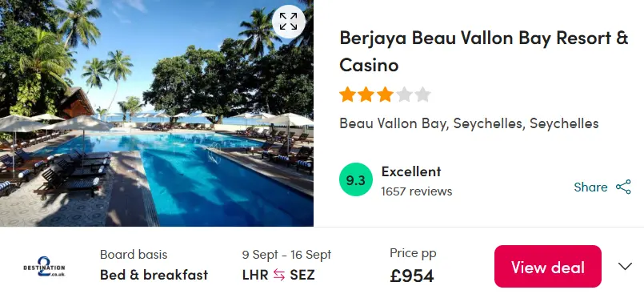Click the LHR to SEZ flight arrows icon
The height and width of the screenshot is (294, 644).
coord(279,275)
